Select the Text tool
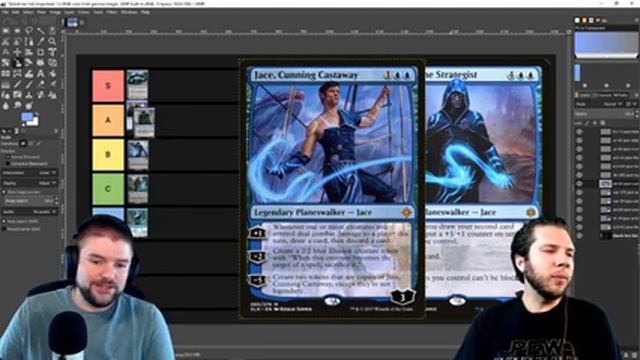Viewport: 640px width, 360px height. [41, 73]
